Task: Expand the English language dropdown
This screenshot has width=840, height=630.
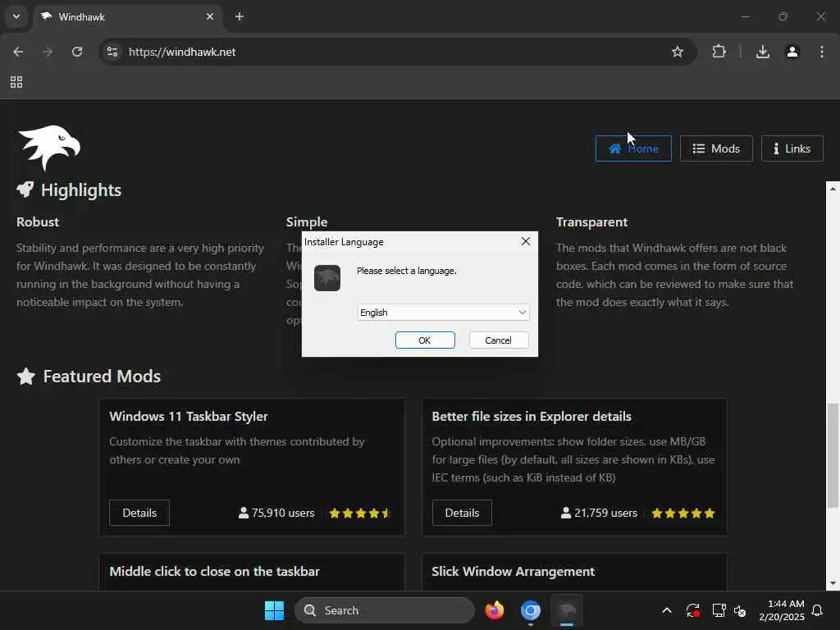Action: click(443, 313)
